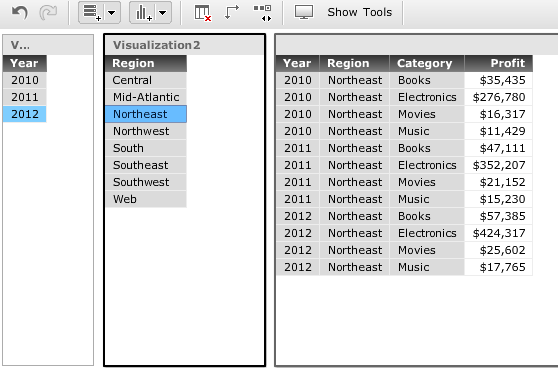Viewport: 558px width, 370px height.
Task: Click the Category column header in grid
Action: (x=427, y=63)
